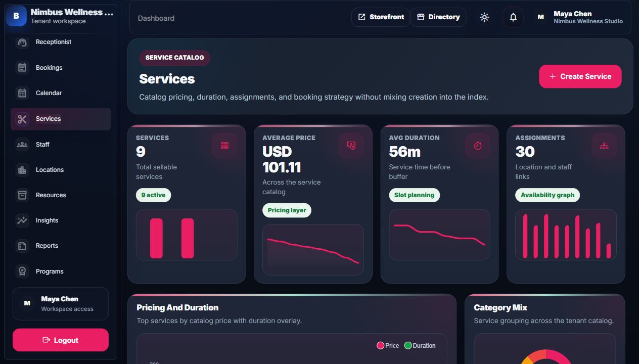Click the Programs badge icon
The image size is (639, 364).
click(22, 271)
